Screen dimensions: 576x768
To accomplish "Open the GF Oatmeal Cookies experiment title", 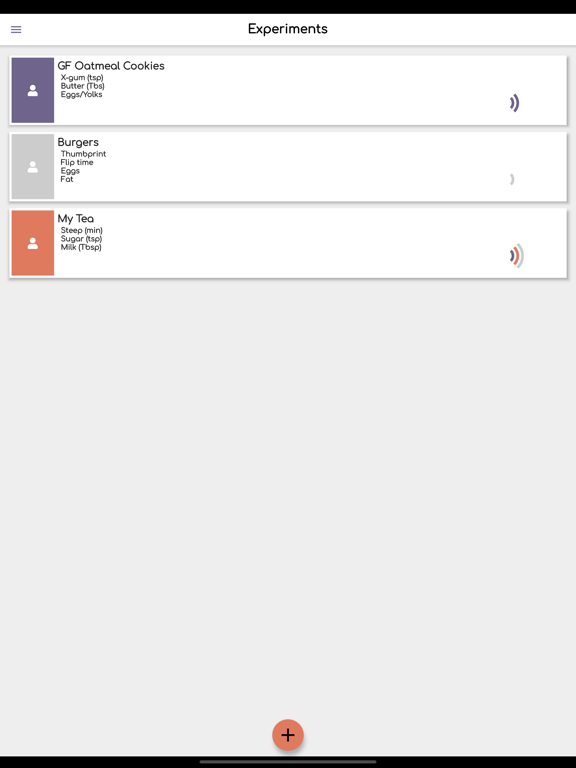I will pos(111,66).
